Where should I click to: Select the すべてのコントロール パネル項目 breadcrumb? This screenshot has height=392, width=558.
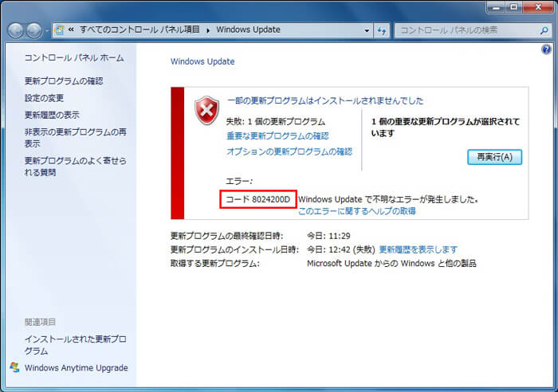coord(139,29)
